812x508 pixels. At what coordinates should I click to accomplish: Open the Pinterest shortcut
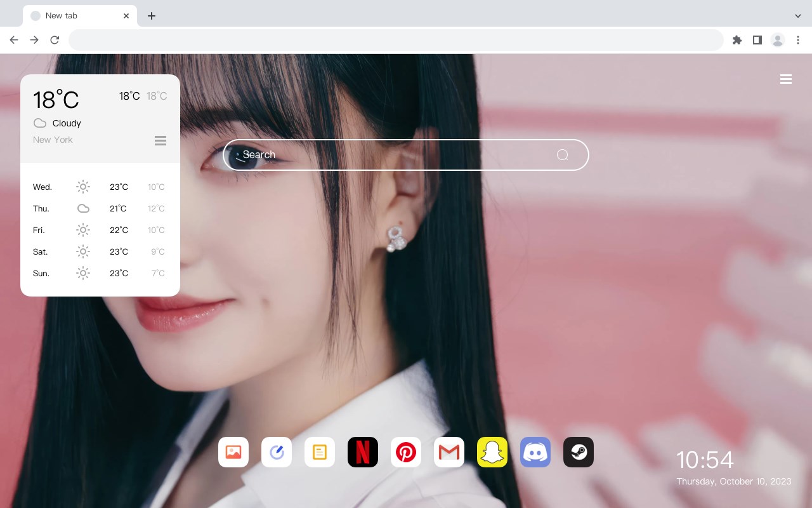pos(406,452)
